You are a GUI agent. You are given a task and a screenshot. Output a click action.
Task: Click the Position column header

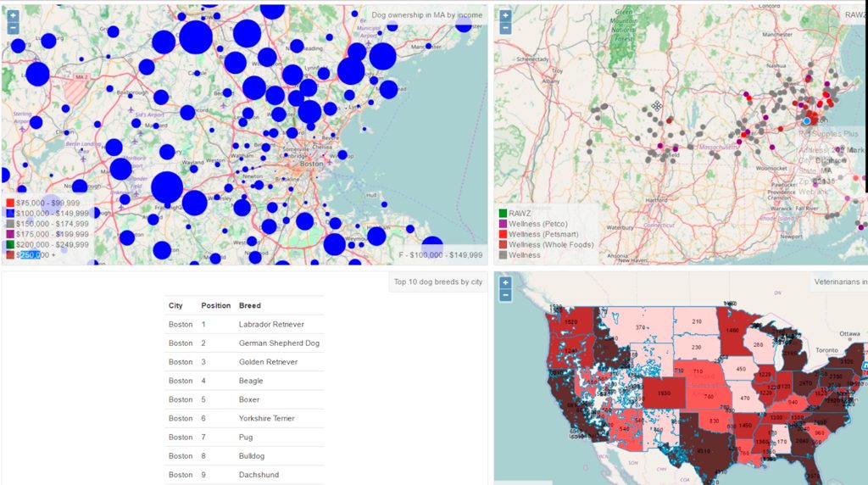[x=215, y=305]
